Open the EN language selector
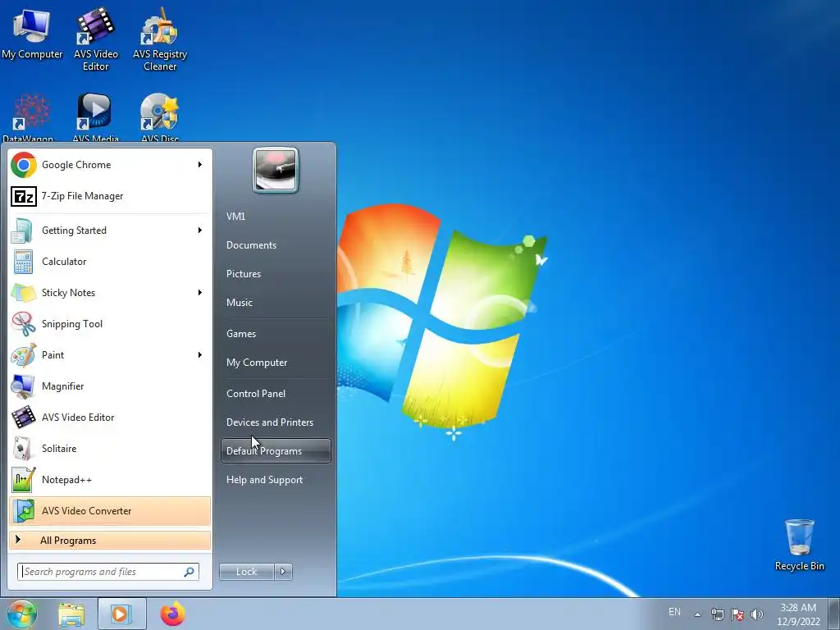This screenshot has width=840, height=630. pyautogui.click(x=674, y=612)
